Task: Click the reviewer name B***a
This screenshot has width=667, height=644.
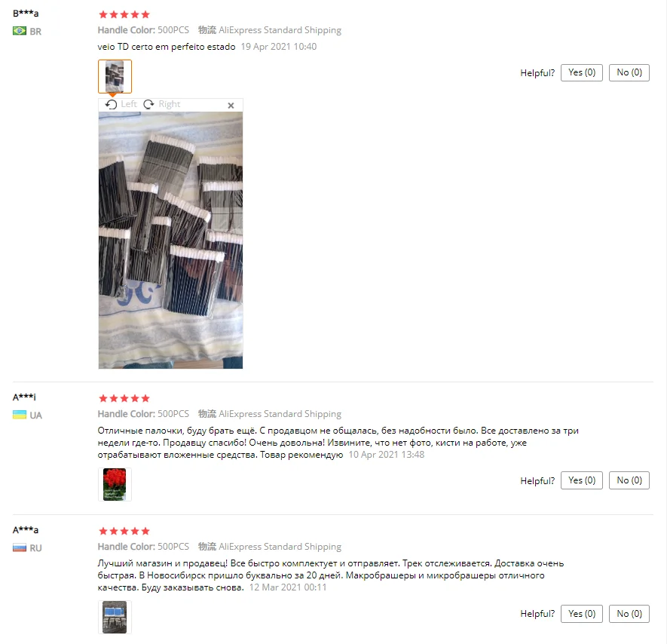Action: coord(26,13)
